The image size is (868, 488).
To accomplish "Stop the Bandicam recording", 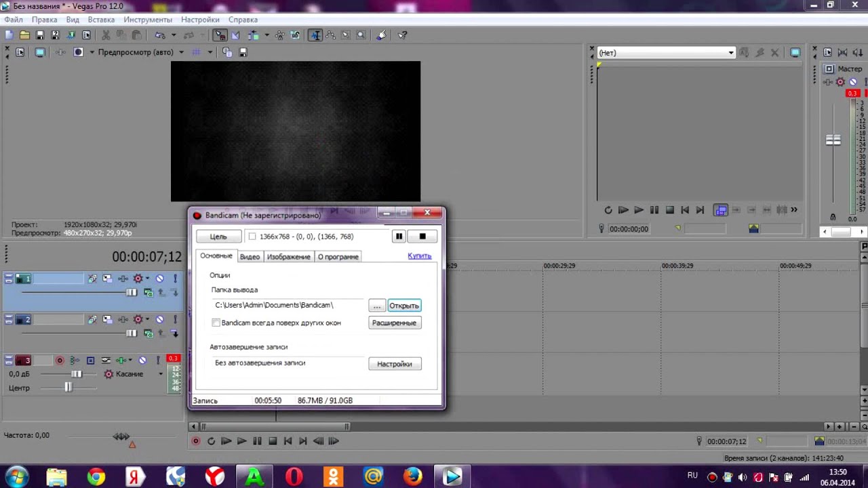I will (x=422, y=237).
